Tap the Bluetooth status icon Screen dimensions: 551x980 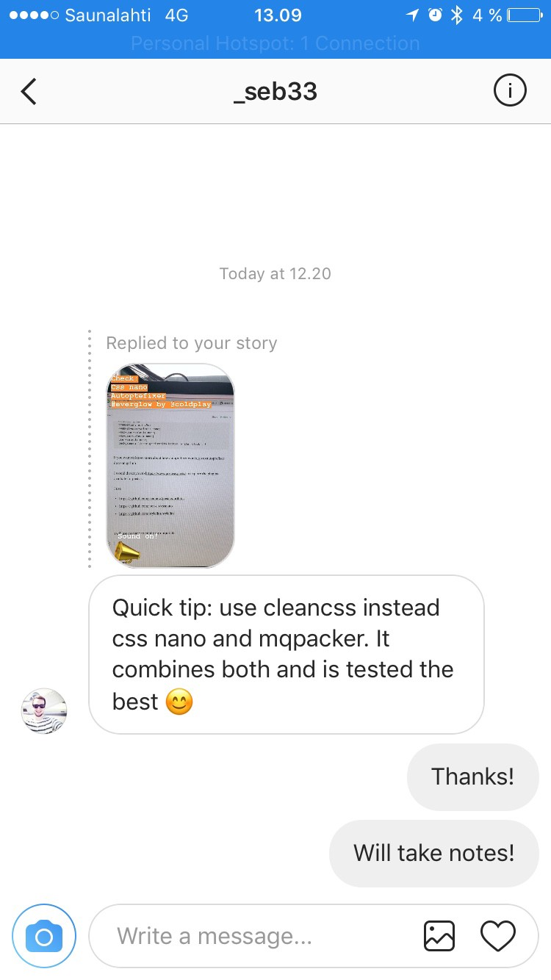456,15
